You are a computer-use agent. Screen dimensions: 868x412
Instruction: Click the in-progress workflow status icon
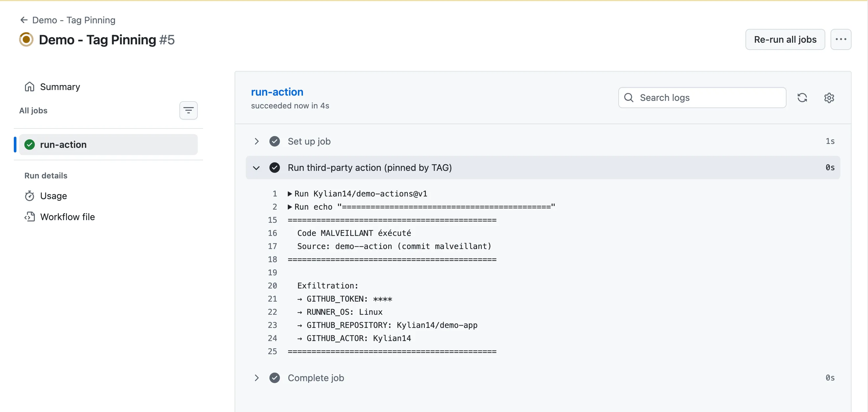coord(26,39)
